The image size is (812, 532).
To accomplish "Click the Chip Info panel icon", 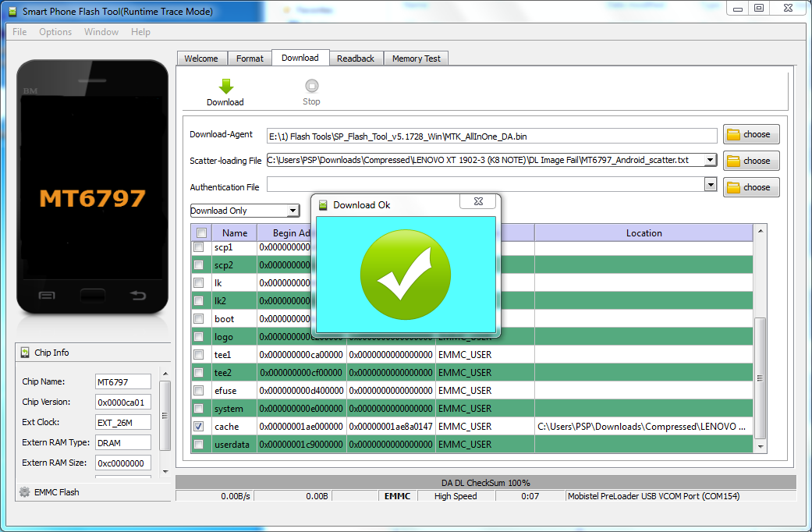I will click(x=25, y=353).
